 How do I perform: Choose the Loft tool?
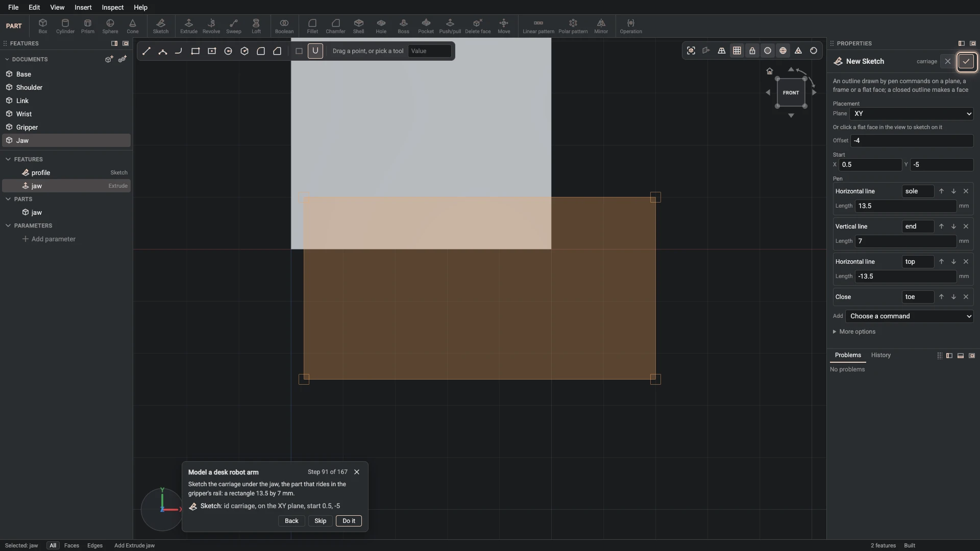[x=256, y=26]
